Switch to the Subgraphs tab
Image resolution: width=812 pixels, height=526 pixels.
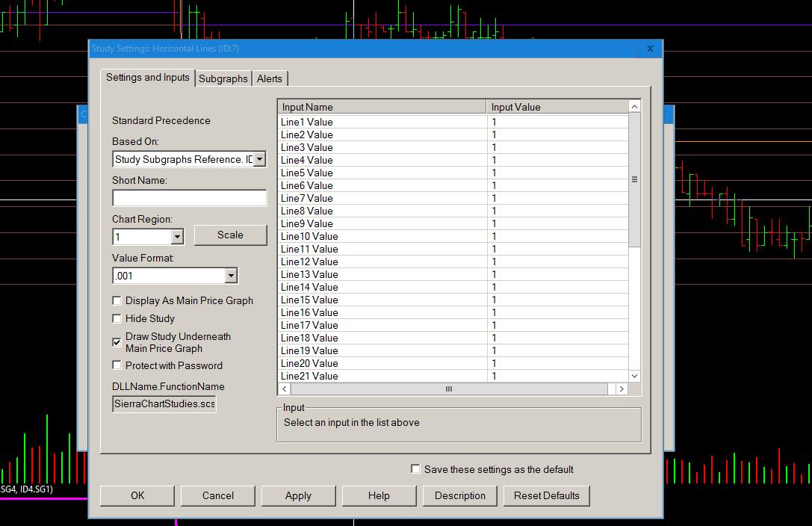click(x=223, y=78)
